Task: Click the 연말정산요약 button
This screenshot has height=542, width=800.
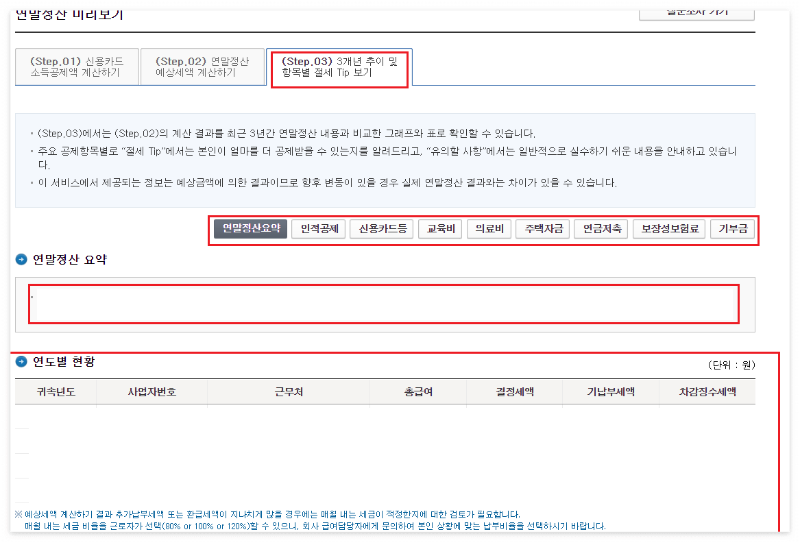Action: click(x=251, y=229)
